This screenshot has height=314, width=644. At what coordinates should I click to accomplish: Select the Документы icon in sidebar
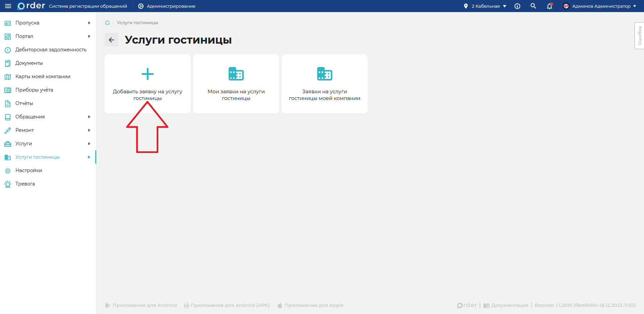point(8,63)
